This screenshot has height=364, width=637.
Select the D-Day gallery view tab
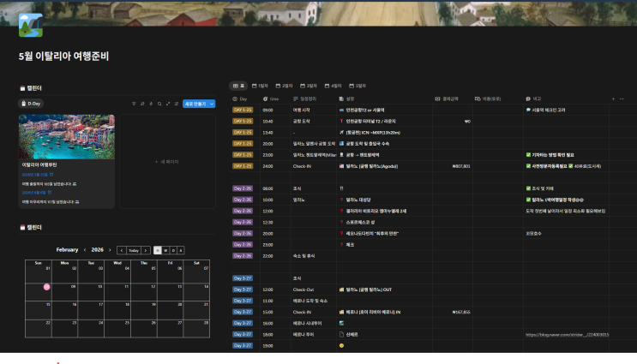tap(31, 104)
